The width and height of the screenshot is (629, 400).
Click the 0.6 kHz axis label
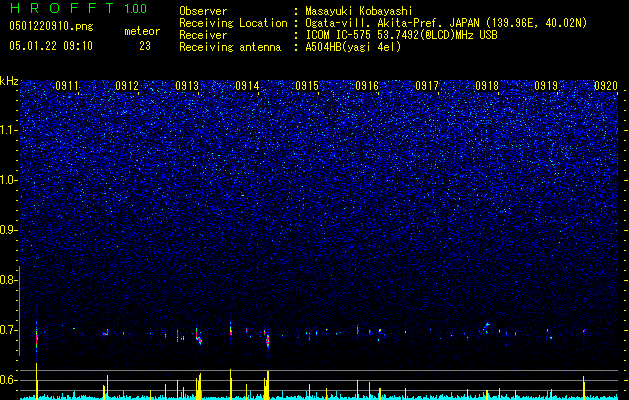coord(8,380)
